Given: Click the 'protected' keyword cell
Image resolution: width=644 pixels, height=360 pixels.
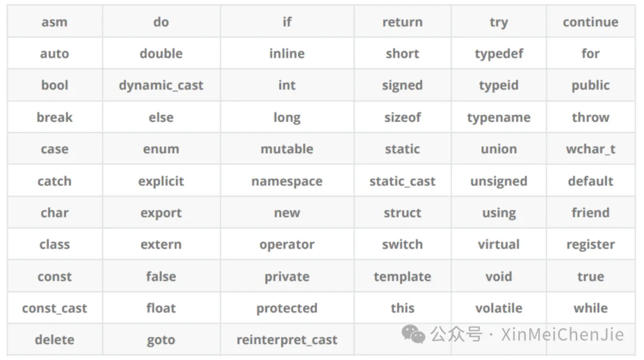Looking at the screenshot, I should [x=287, y=309].
